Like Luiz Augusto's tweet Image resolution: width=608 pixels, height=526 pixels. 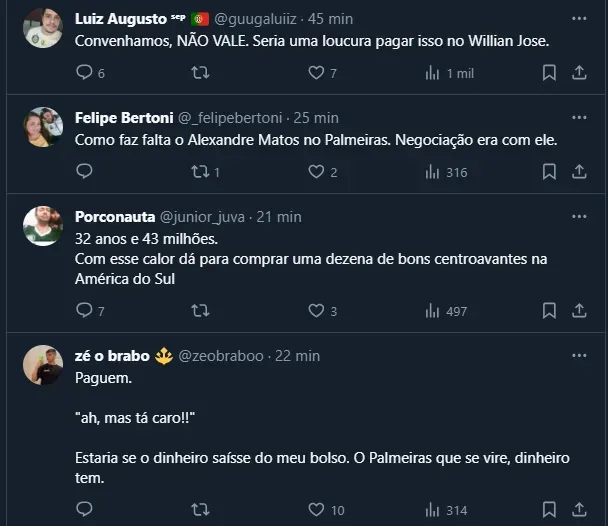point(317,73)
